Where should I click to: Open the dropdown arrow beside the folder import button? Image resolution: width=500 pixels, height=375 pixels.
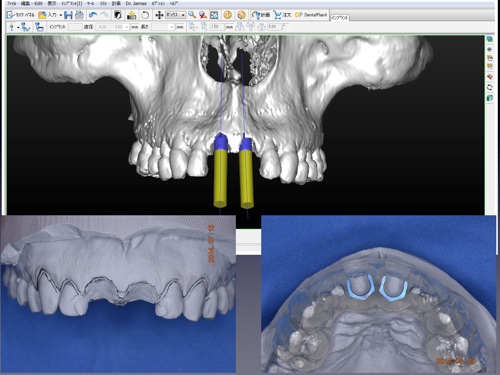click(x=60, y=15)
